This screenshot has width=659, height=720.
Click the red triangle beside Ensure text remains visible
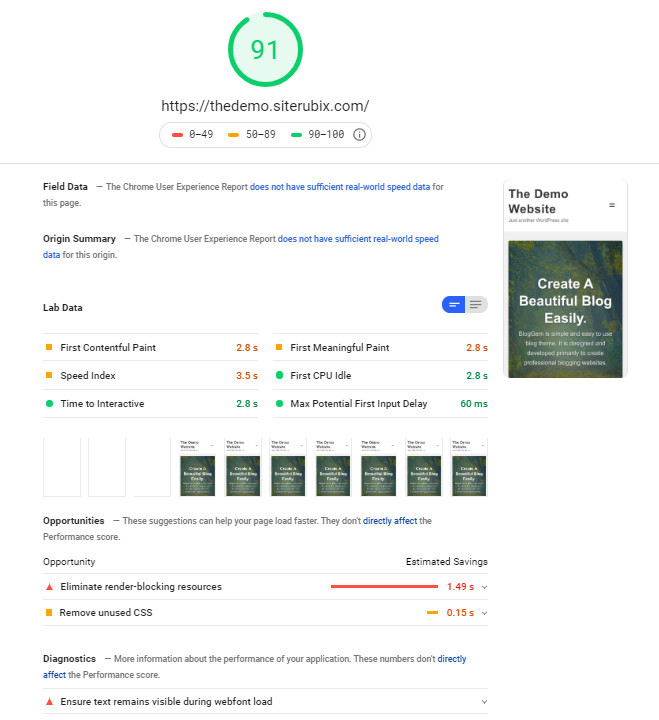(49, 702)
